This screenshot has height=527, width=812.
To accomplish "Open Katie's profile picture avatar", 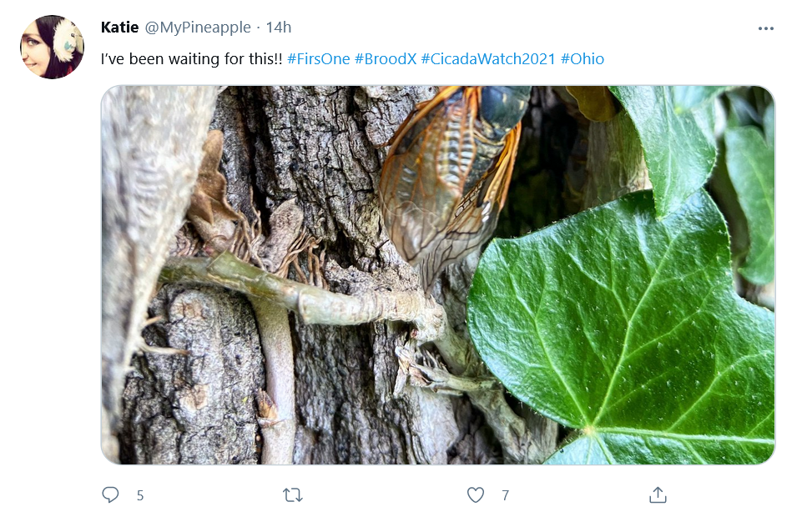I will [52, 47].
